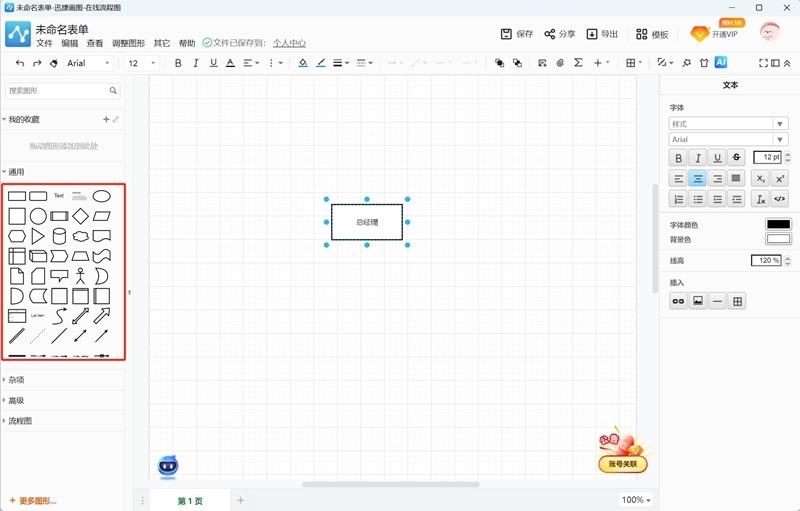Toggle bold in toolbar
Image resolution: width=800 pixels, height=511 pixels.
coord(178,63)
